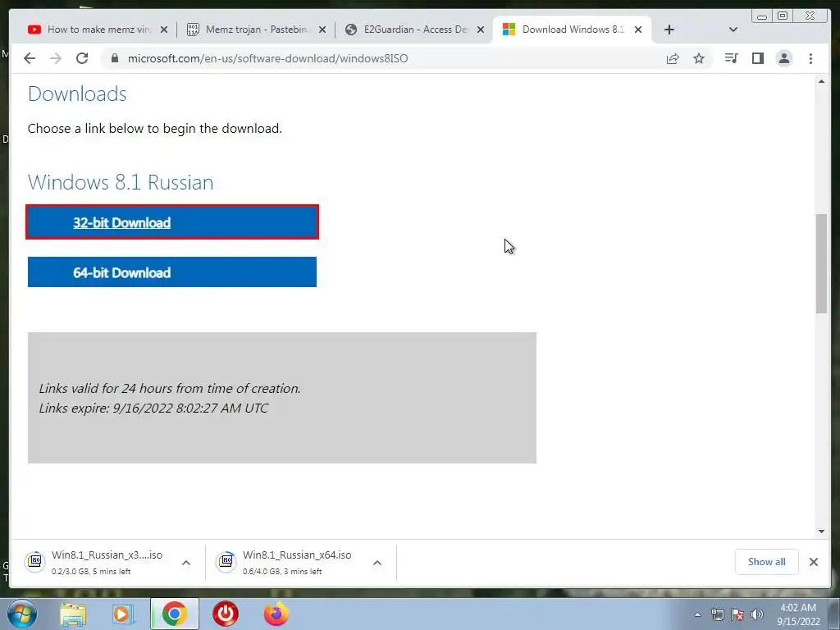Click the scrollbar down arrow
The image size is (840, 630).
[821, 532]
